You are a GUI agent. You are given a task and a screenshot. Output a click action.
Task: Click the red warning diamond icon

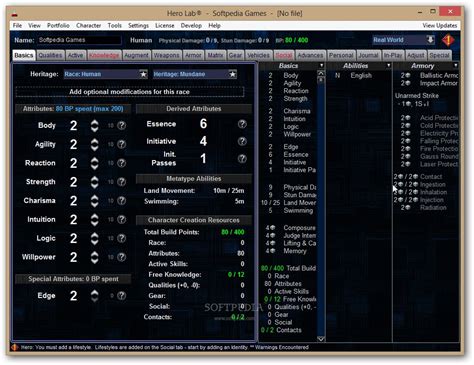(448, 40)
